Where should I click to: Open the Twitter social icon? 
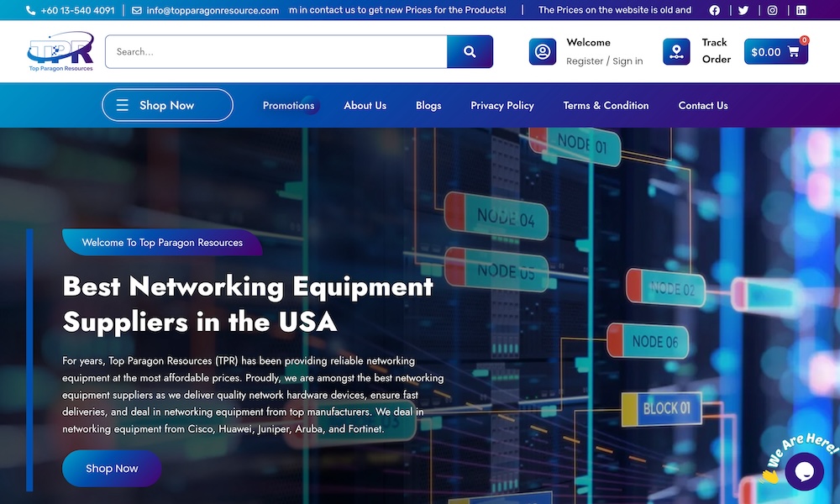tap(743, 10)
